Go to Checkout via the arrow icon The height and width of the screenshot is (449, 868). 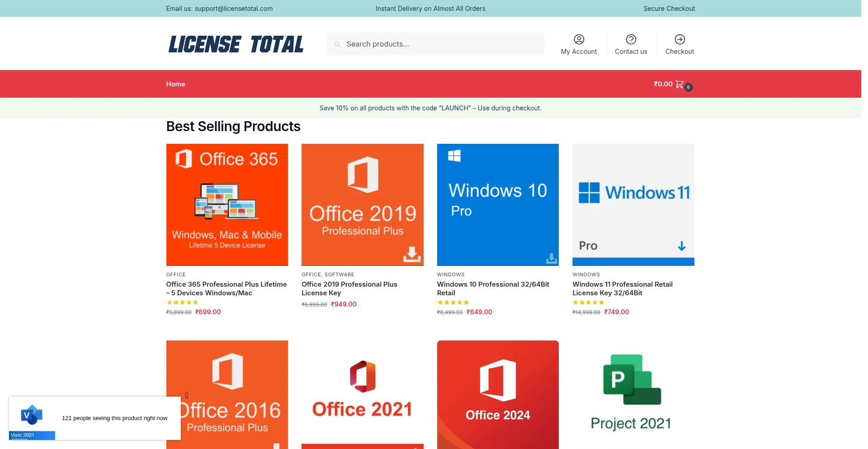(x=679, y=39)
